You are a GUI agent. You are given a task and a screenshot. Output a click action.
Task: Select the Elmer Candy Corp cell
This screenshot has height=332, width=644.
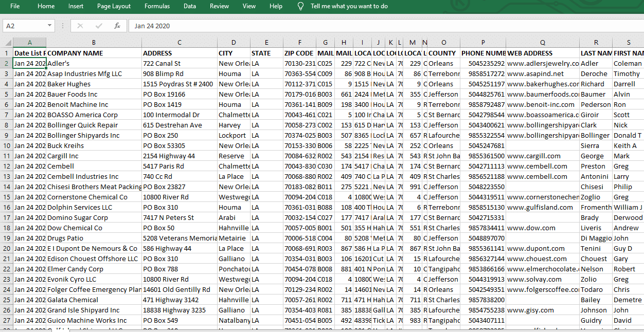[94, 269]
